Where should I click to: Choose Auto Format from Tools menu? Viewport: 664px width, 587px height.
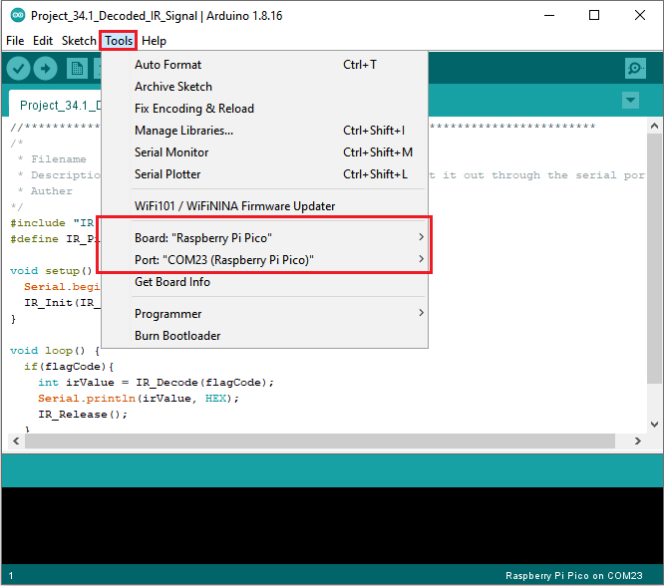pos(265,65)
